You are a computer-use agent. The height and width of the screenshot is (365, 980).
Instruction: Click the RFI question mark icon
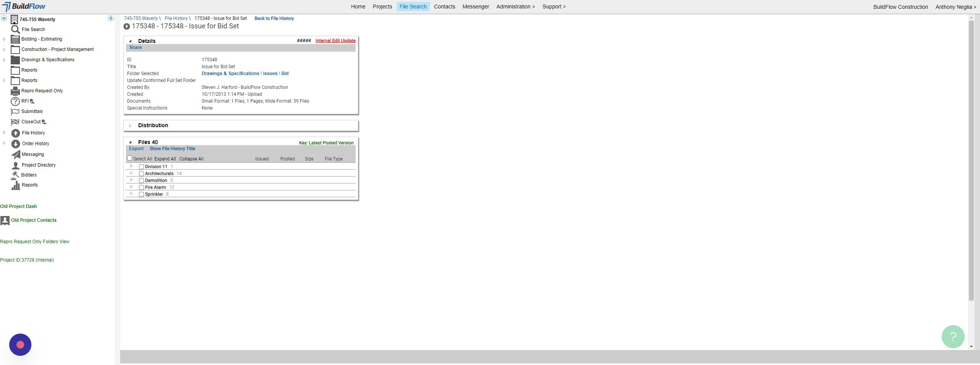[x=15, y=101]
